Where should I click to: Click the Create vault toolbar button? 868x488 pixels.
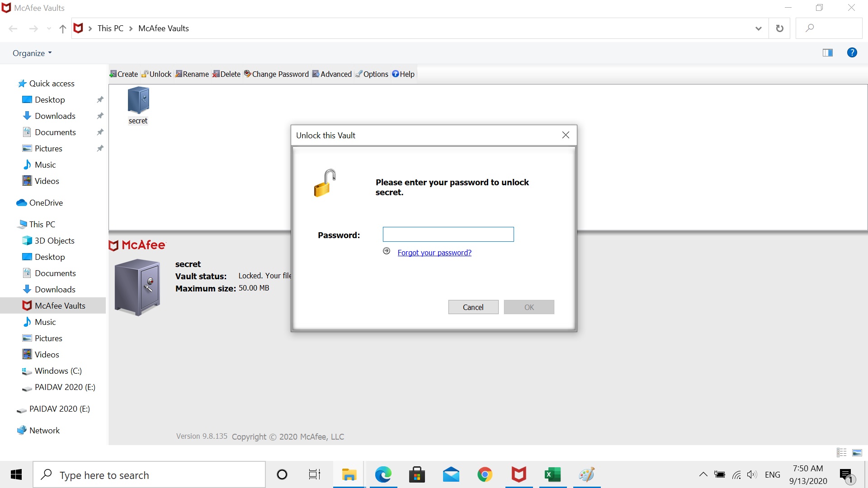pos(124,74)
